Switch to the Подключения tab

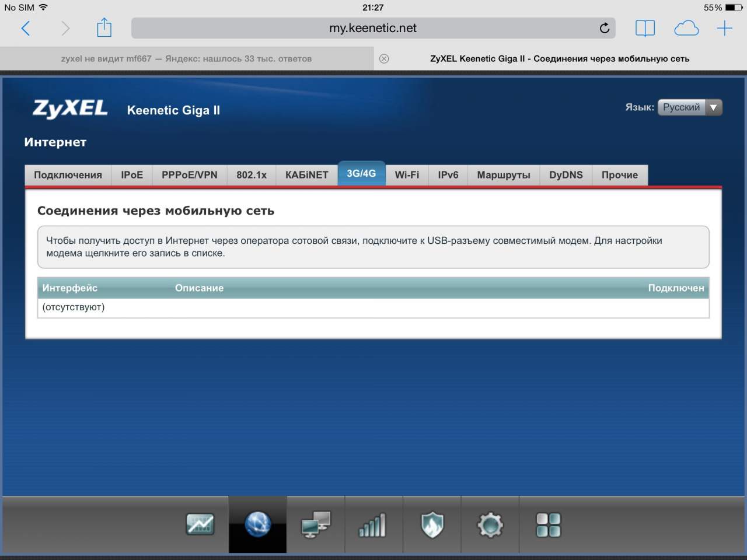pos(68,175)
